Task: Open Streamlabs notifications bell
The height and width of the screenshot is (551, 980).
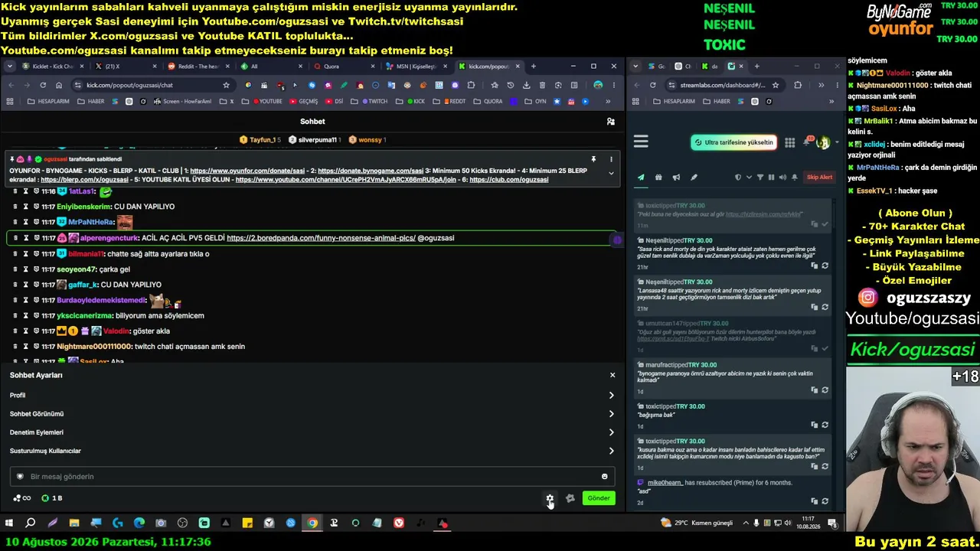Action: [x=807, y=142]
